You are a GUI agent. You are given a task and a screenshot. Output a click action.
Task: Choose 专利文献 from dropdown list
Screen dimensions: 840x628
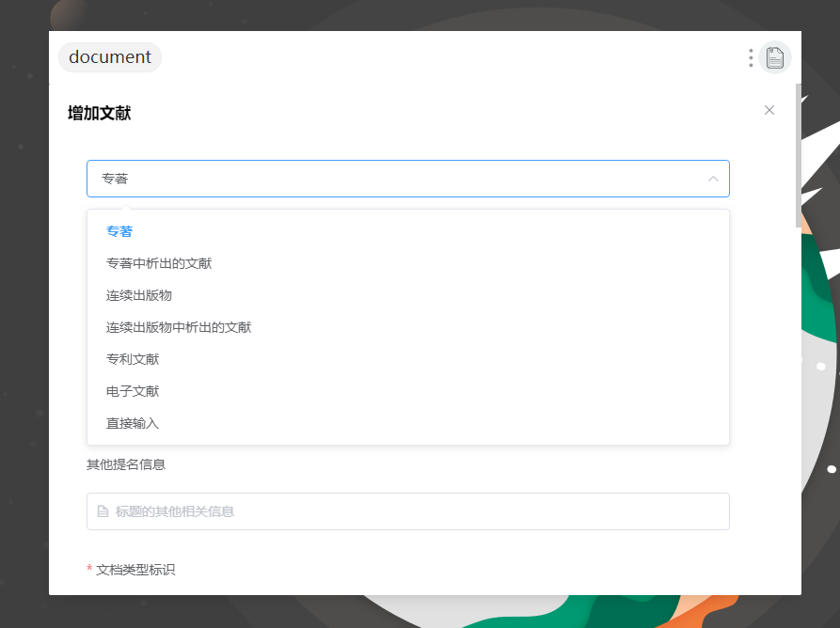[407, 360]
